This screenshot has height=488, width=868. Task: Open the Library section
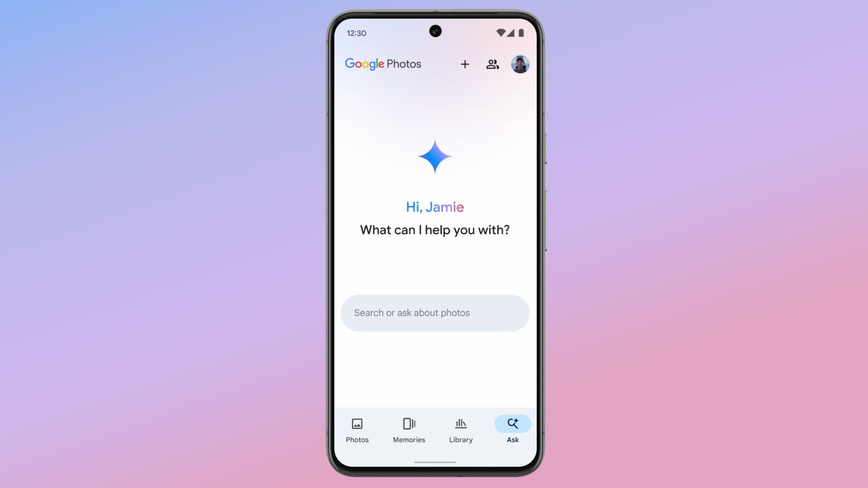click(x=461, y=429)
